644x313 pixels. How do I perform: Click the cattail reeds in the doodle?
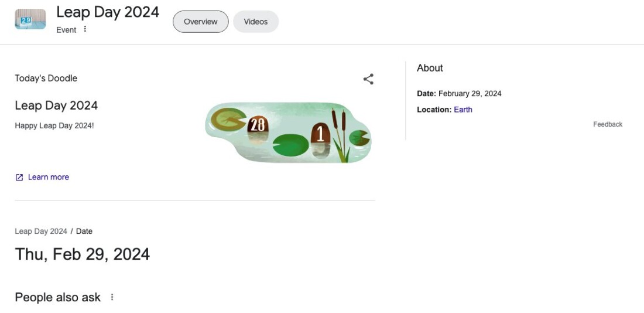click(341, 135)
